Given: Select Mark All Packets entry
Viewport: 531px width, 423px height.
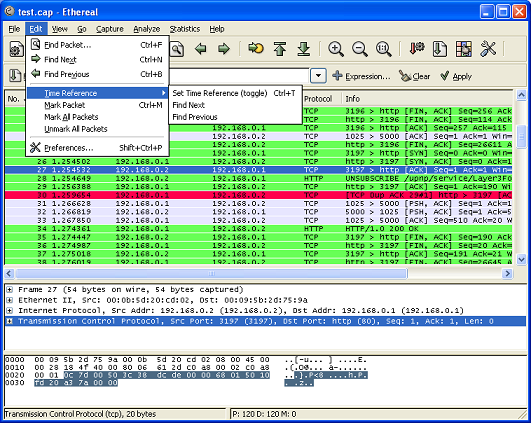Looking at the screenshot, I should tap(98, 117).
